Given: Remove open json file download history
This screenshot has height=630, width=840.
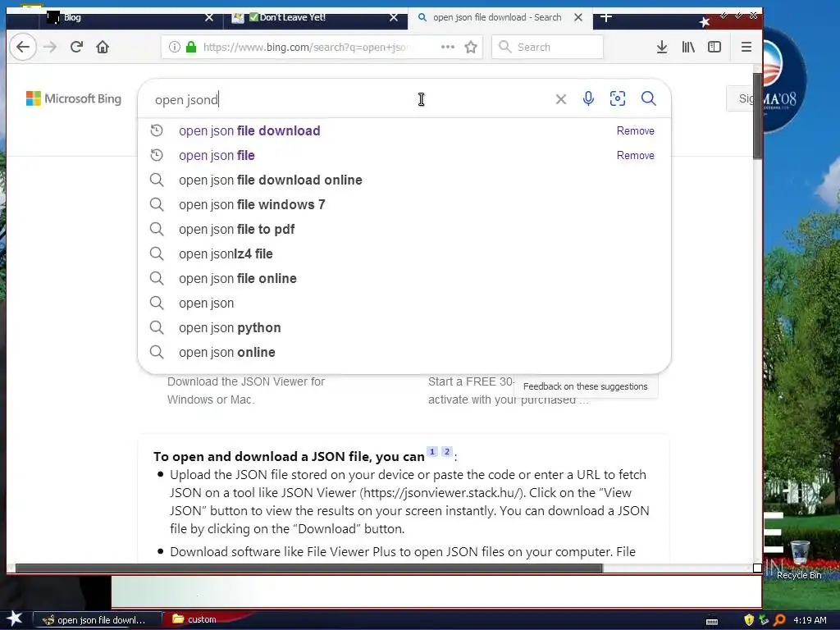Looking at the screenshot, I should point(636,130).
